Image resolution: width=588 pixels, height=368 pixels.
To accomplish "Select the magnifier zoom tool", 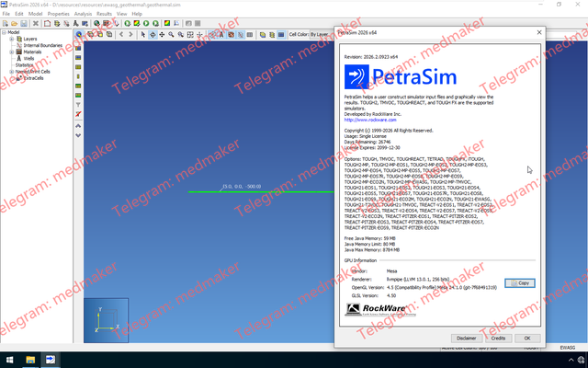I will [x=172, y=35].
